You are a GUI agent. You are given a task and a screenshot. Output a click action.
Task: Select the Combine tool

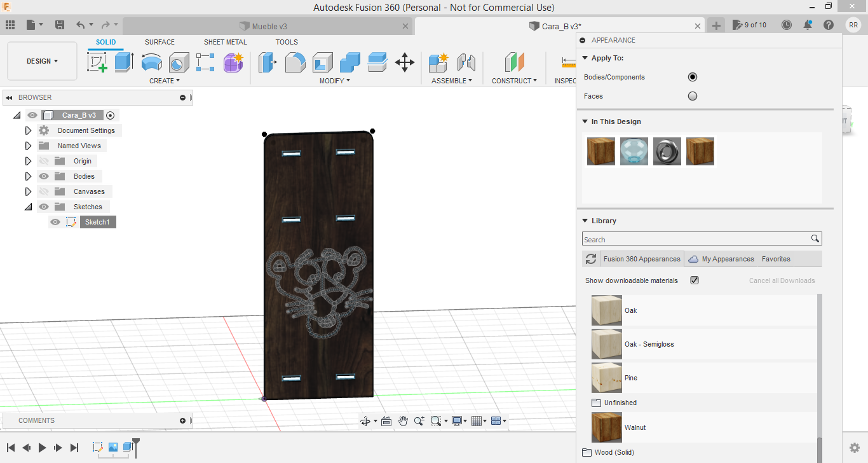click(349, 62)
